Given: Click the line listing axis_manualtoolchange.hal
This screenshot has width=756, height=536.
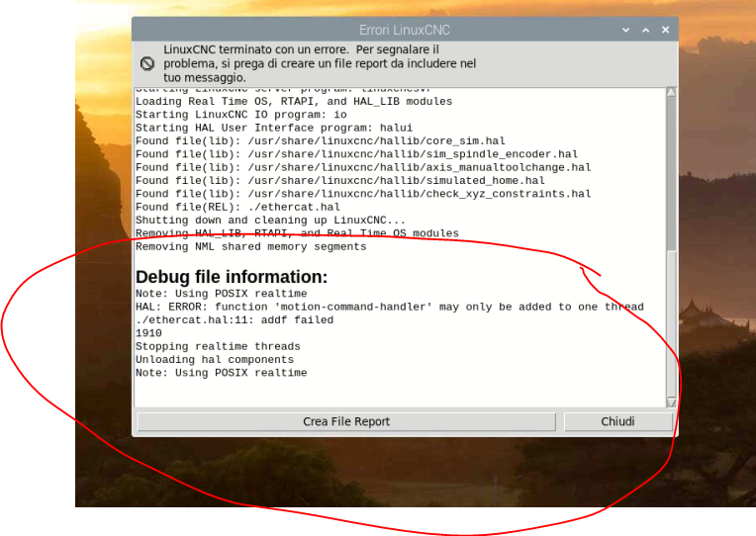Looking at the screenshot, I should (x=363, y=167).
